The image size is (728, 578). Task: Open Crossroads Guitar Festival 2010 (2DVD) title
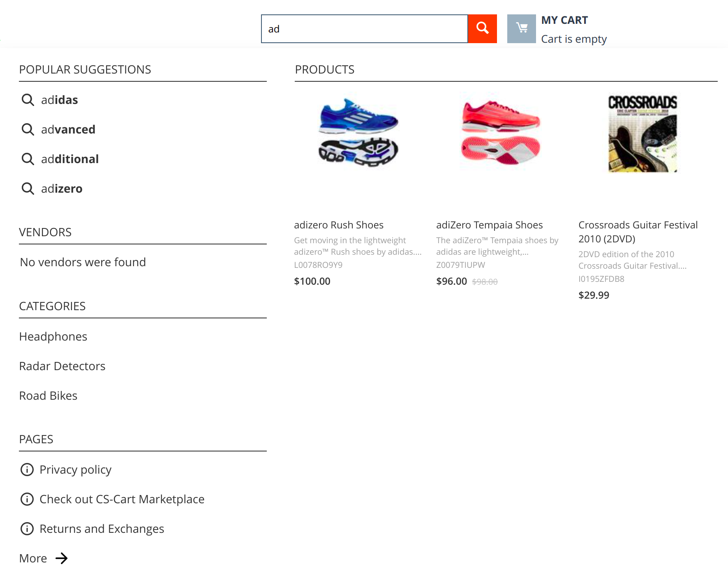(638, 232)
